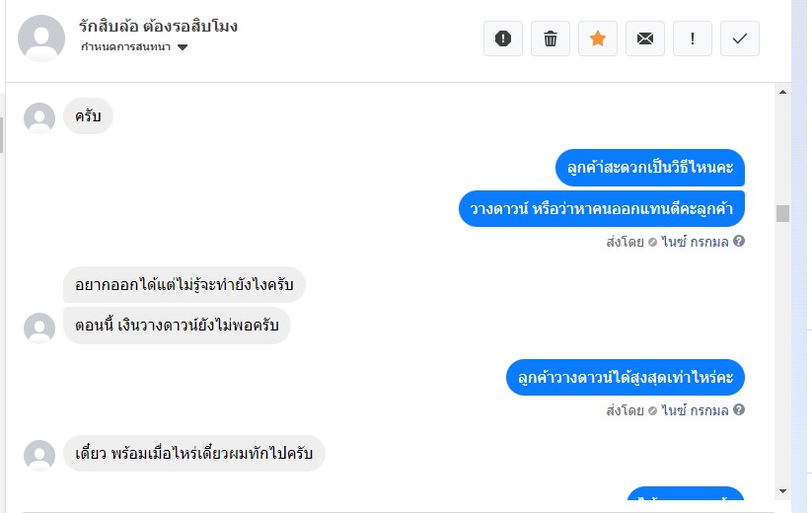
Task: Click help icon beside second ไนซ์ กรกมล
Action: tap(739, 409)
